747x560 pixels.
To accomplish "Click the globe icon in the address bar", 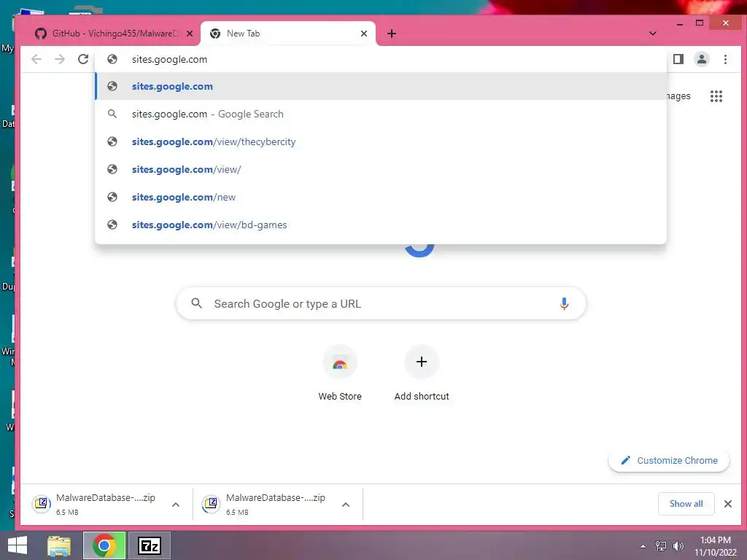I will pyautogui.click(x=112, y=59).
